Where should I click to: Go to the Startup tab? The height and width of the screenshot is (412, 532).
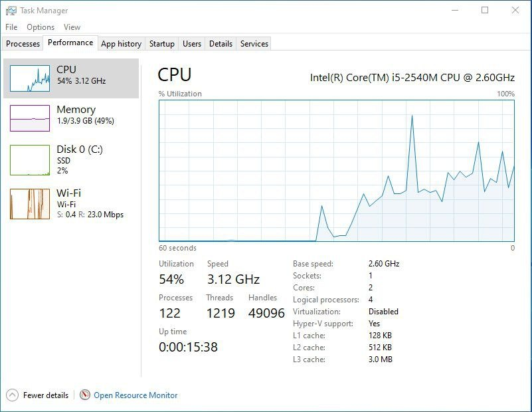pyautogui.click(x=161, y=44)
